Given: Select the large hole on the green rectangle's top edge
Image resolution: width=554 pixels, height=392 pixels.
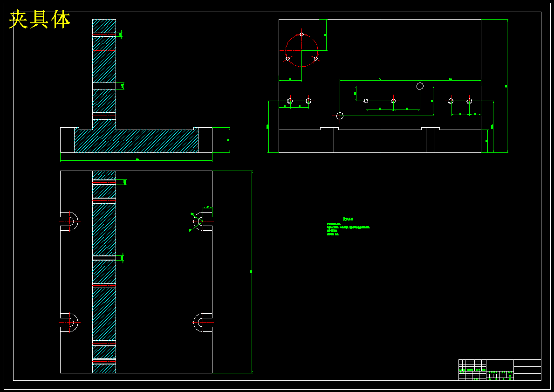Looking at the screenshot, I should pyautogui.click(x=420, y=86).
